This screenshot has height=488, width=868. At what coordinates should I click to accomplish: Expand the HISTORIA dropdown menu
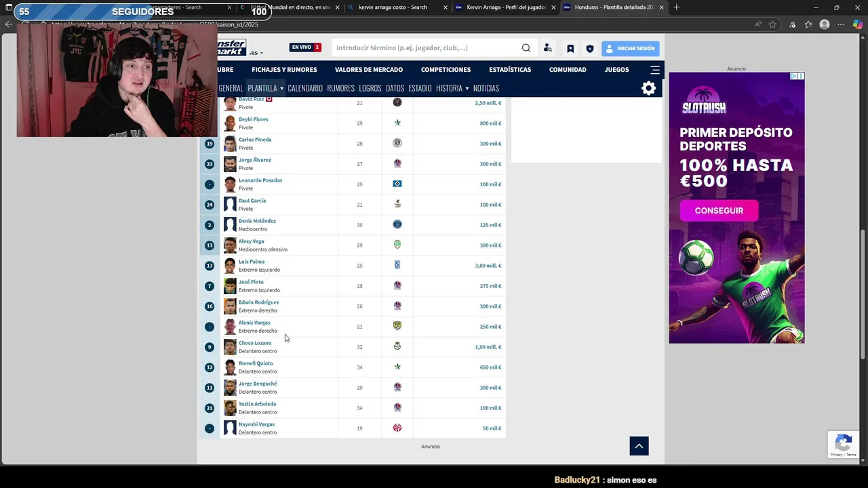[452, 88]
